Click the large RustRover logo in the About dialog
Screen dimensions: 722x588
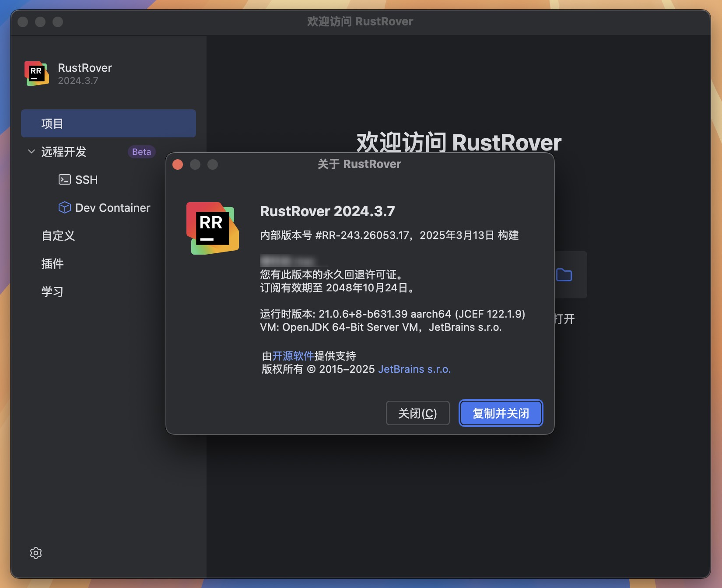click(x=212, y=228)
